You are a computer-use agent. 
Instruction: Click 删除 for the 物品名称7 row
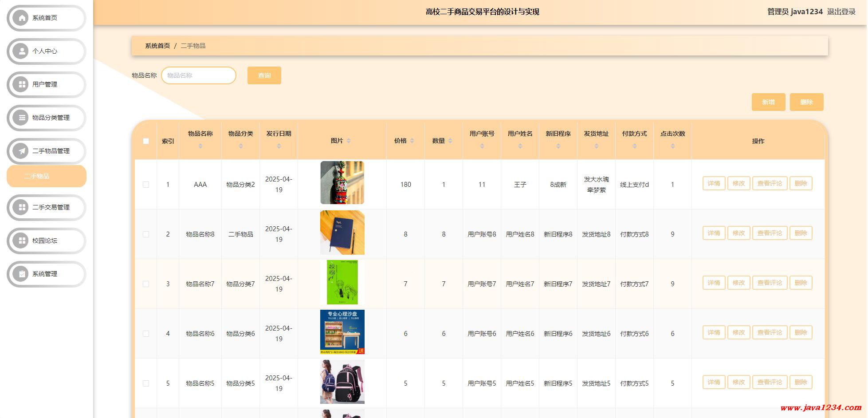[x=801, y=283]
